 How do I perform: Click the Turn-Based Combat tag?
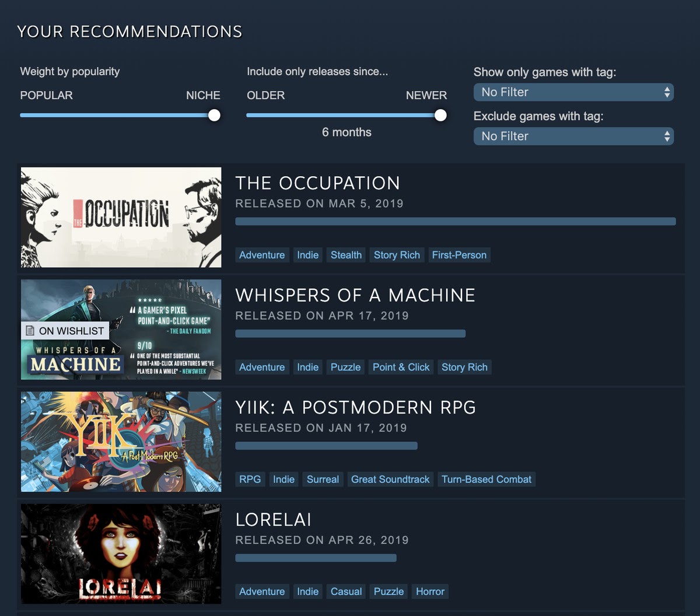487,479
